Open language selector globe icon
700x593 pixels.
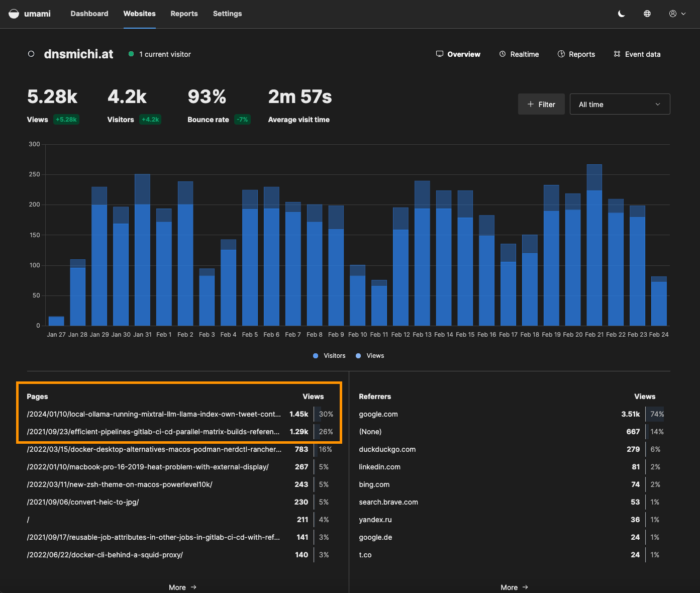point(647,14)
